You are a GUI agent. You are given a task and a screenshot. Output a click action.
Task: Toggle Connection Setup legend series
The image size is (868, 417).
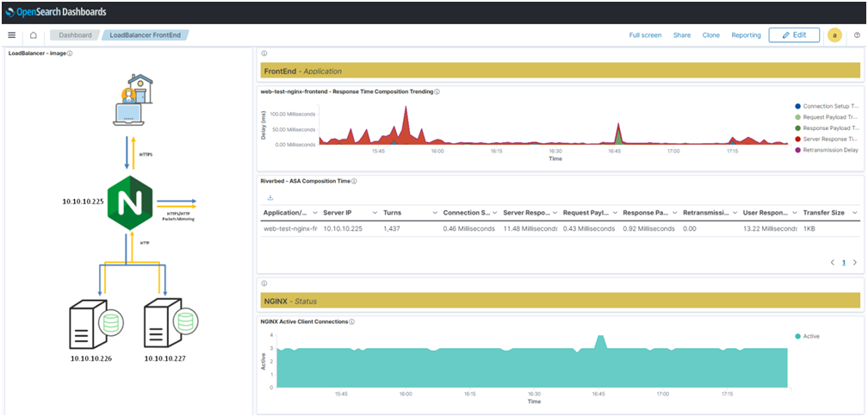click(x=826, y=106)
